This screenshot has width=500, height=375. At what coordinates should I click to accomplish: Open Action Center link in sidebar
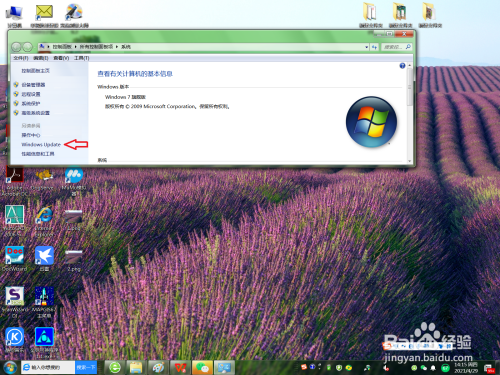pyautogui.click(x=31, y=135)
